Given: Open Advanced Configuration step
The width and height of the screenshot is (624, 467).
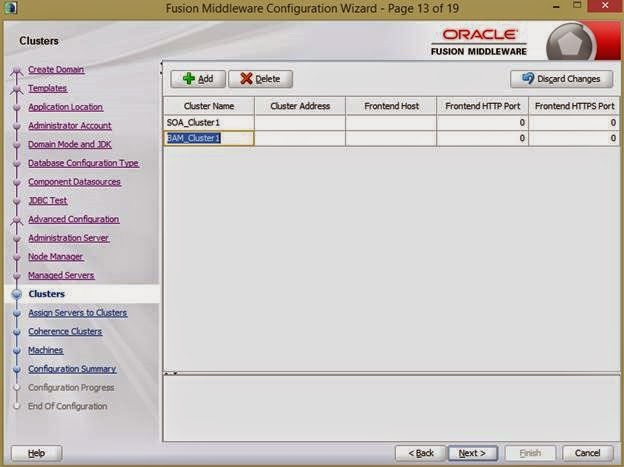Looking at the screenshot, I should (x=74, y=219).
